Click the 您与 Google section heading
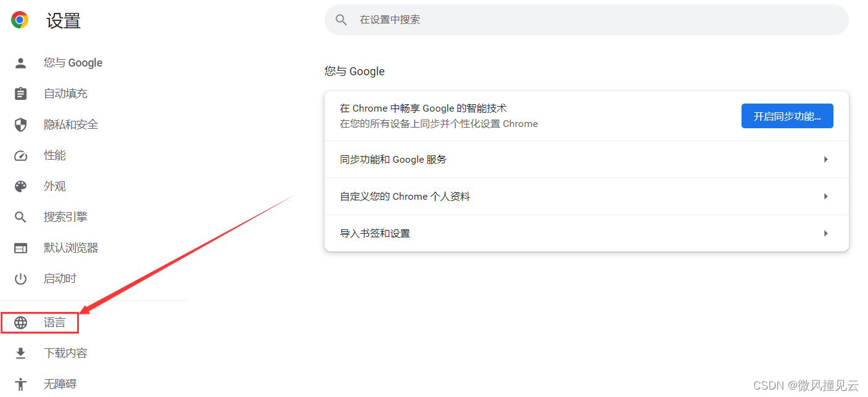 tap(355, 72)
